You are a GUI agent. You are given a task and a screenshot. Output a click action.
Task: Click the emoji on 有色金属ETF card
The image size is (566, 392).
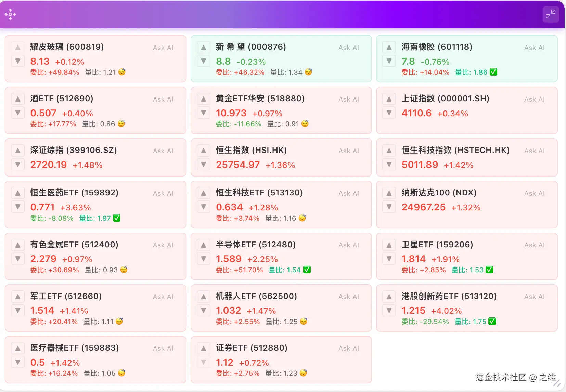pos(124,270)
